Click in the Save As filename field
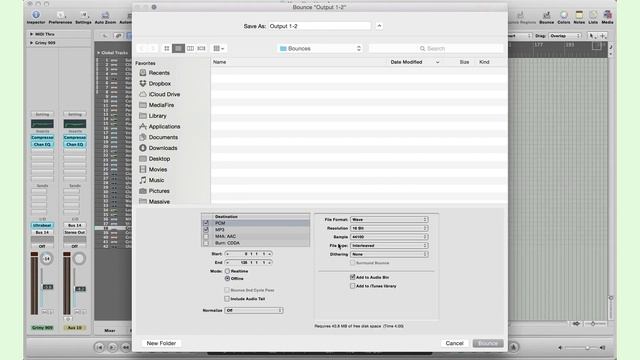The height and width of the screenshot is (360, 640). [319, 26]
